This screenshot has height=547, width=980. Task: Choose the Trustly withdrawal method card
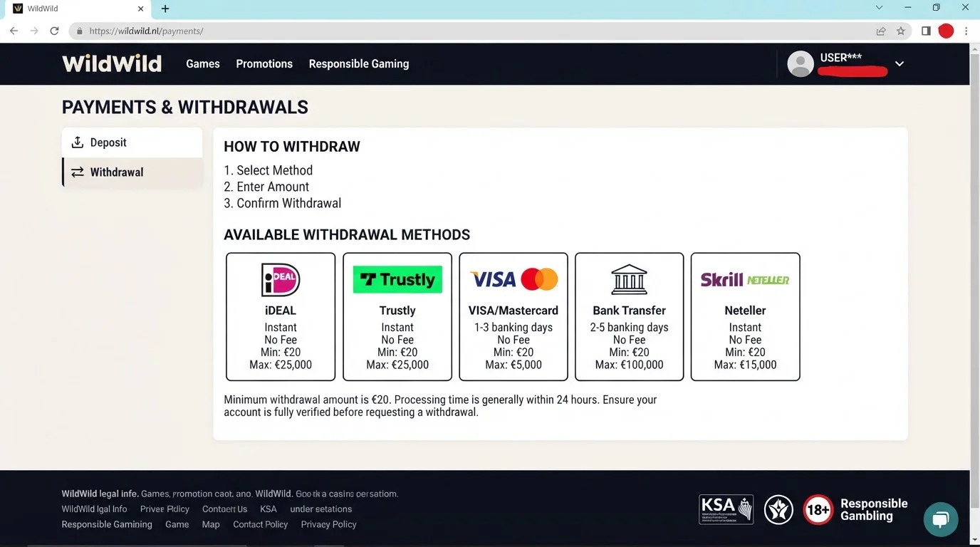(x=397, y=317)
